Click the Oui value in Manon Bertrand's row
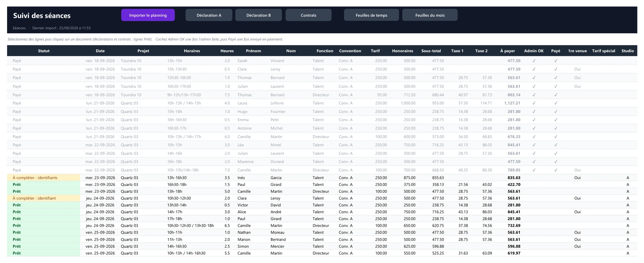 coord(577,239)
